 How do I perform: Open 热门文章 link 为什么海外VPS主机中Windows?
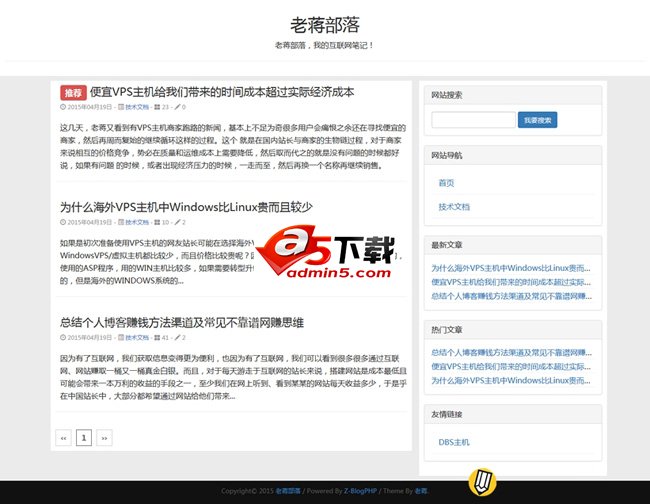point(511,380)
